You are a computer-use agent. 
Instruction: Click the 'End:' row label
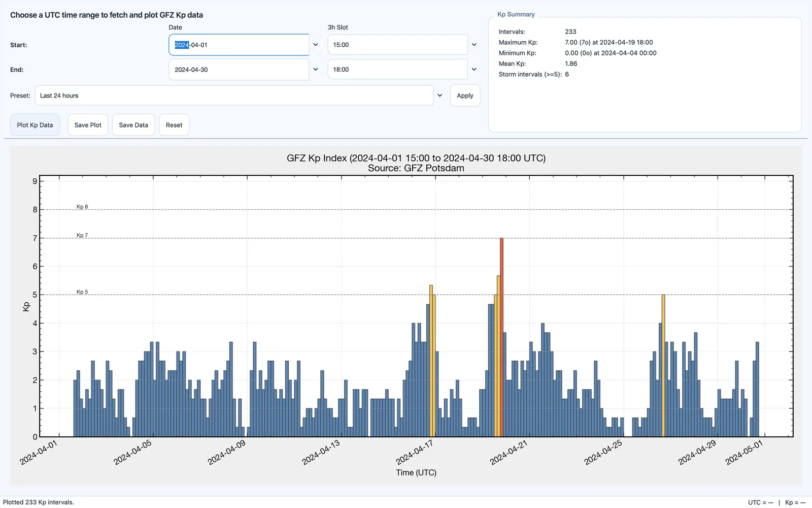pos(17,70)
